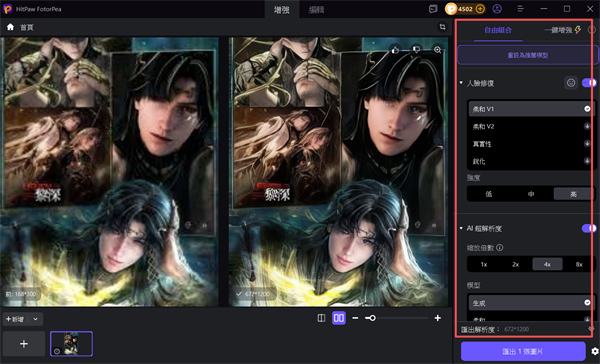This screenshot has width=600, height=364.
Task: Click the home icon in breadcrumb
Action: click(x=10, y=27)
